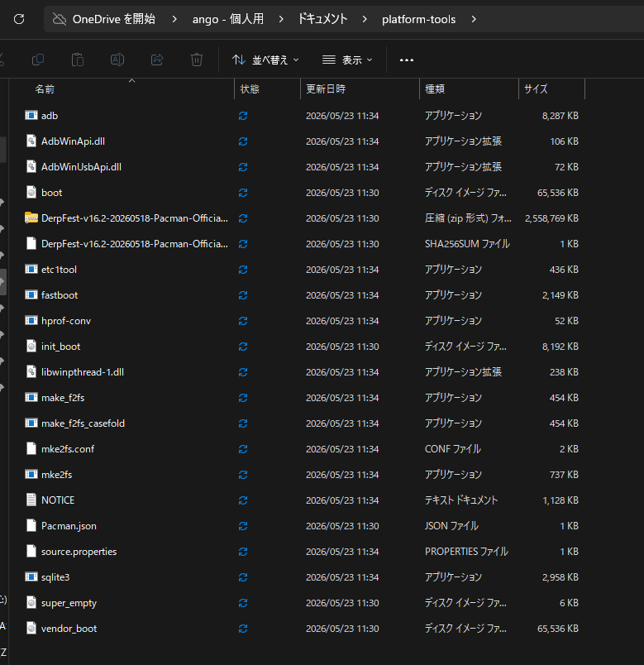This screenshot has width=644, height=665.
Task: Select the DerpFest zip folder icon
Action: [31, 218]
